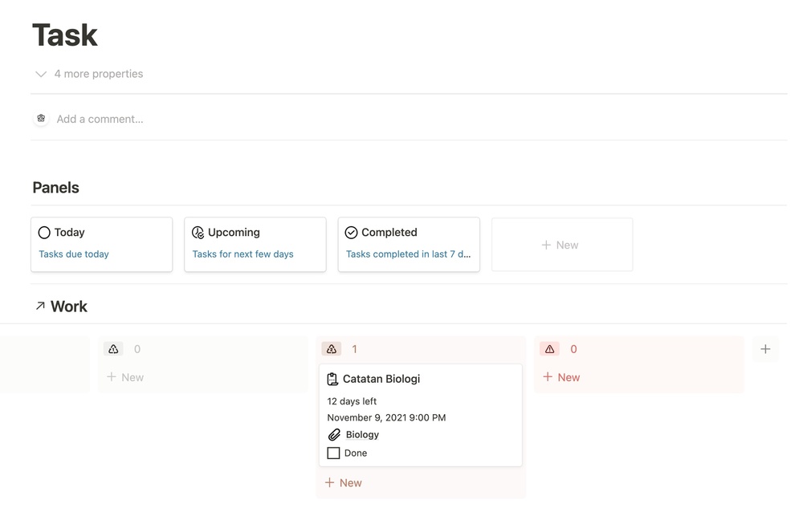
Task: Click the clock icon beside Upcoming
Action: 198,233
